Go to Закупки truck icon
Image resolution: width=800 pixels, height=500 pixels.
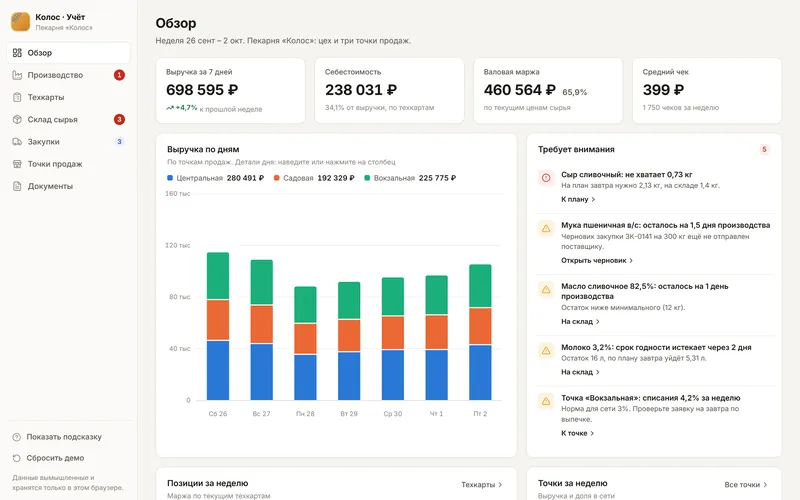tap(17, 142)
